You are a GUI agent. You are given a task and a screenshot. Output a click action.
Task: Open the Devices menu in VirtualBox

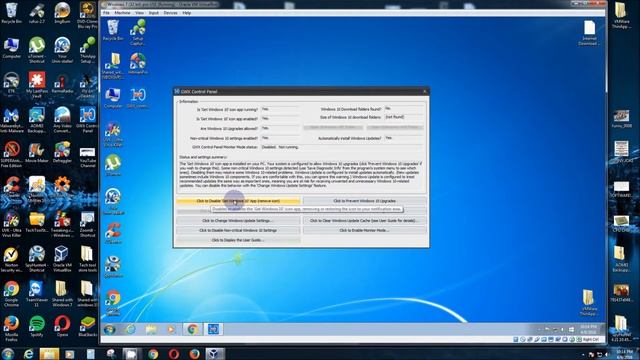tap(170, 13)
